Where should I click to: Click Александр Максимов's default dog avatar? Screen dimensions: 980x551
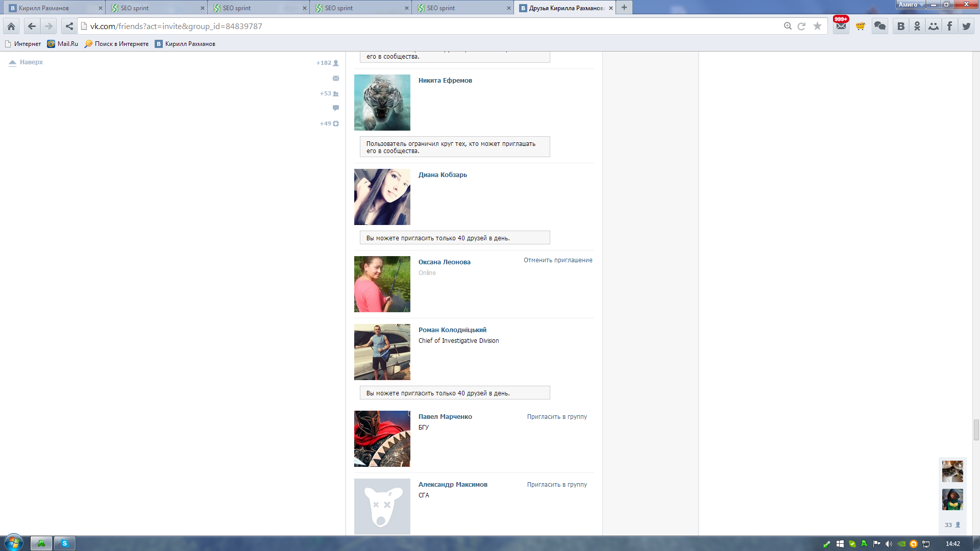click(382, 507)
